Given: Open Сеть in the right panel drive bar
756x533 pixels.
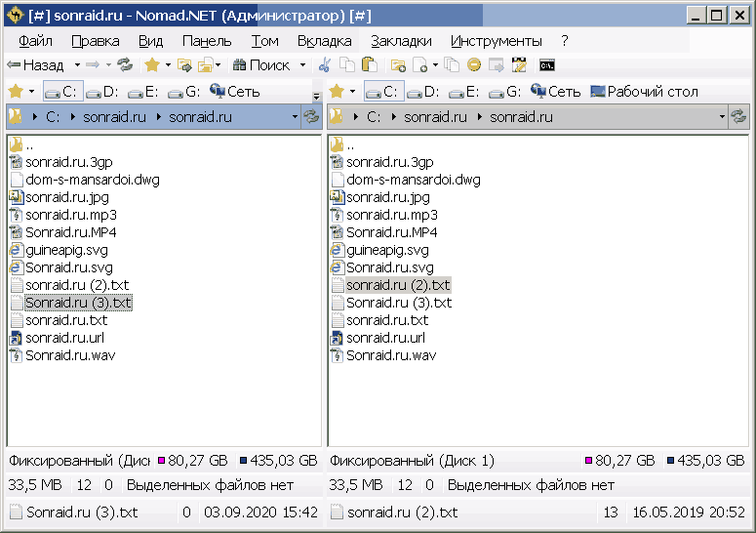Looking at the screenshot, I should [x=556, y=91].
